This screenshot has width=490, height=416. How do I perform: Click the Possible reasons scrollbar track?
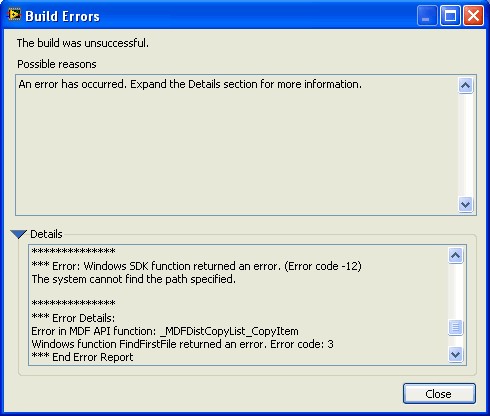(x=465, y=145)
